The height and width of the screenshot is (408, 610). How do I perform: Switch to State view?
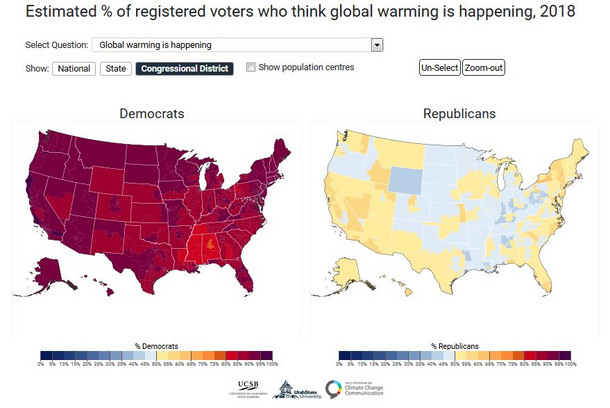(115, 68)
